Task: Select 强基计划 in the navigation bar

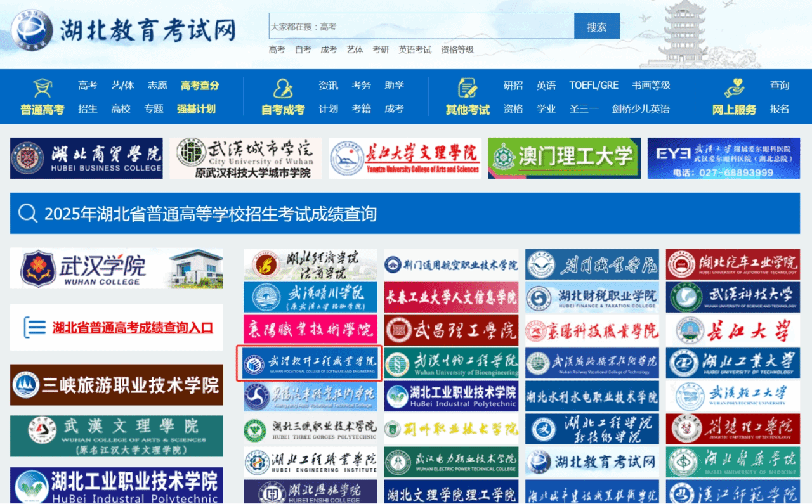Action: [196, 109]
